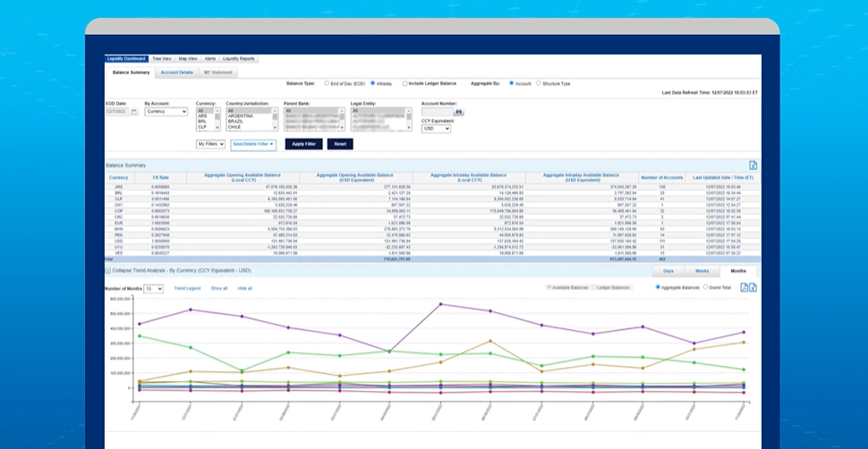Select Intraday balance type
The width and height of the screenshot is (868, 449).
(x=372, y=83)
